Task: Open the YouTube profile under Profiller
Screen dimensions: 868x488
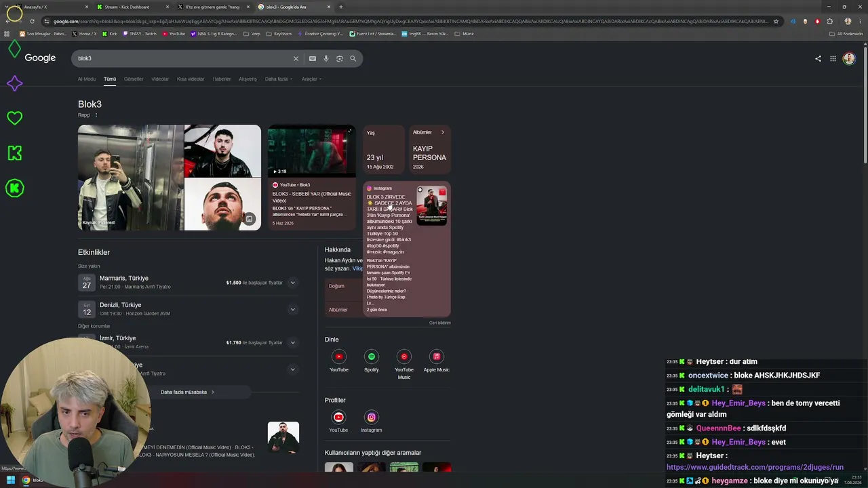Action: 338,421
